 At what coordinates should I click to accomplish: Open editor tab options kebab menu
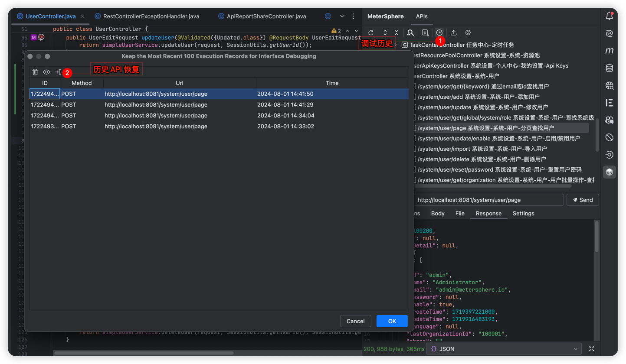tap(354, 16)
